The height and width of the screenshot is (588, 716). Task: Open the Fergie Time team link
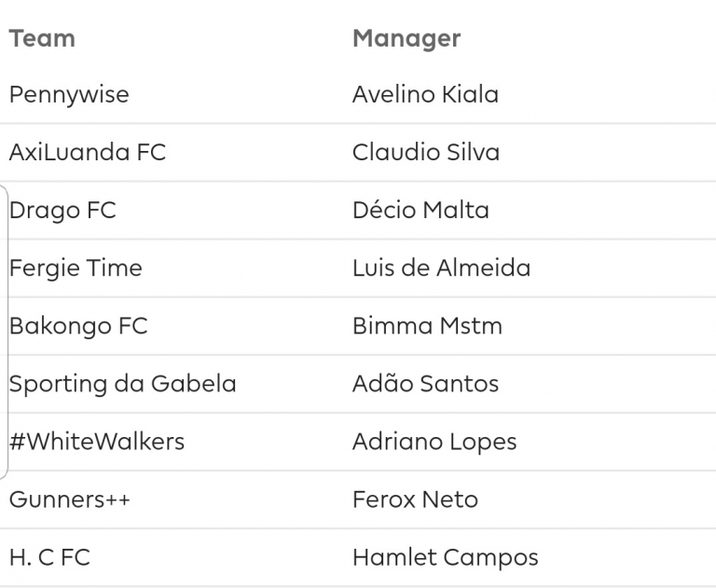click(x=76, y=268)
